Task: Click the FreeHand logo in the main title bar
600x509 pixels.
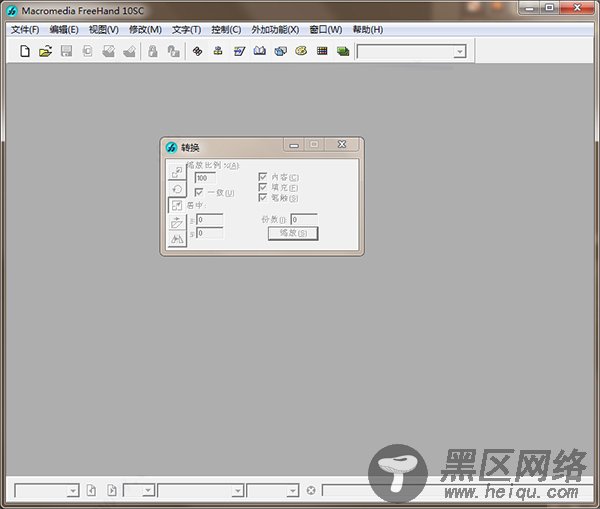Action: 12,11
